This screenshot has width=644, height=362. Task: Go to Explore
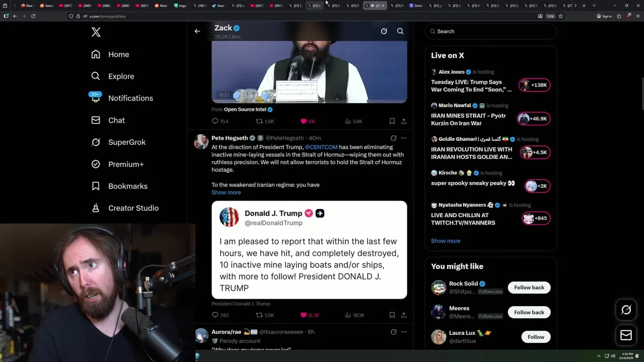pos(113,76)
